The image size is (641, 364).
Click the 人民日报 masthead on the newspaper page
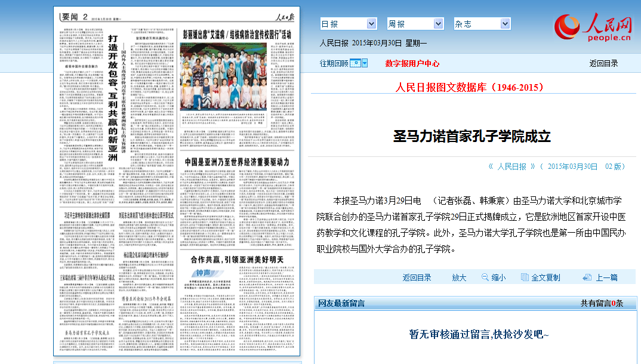click(285, 17)
